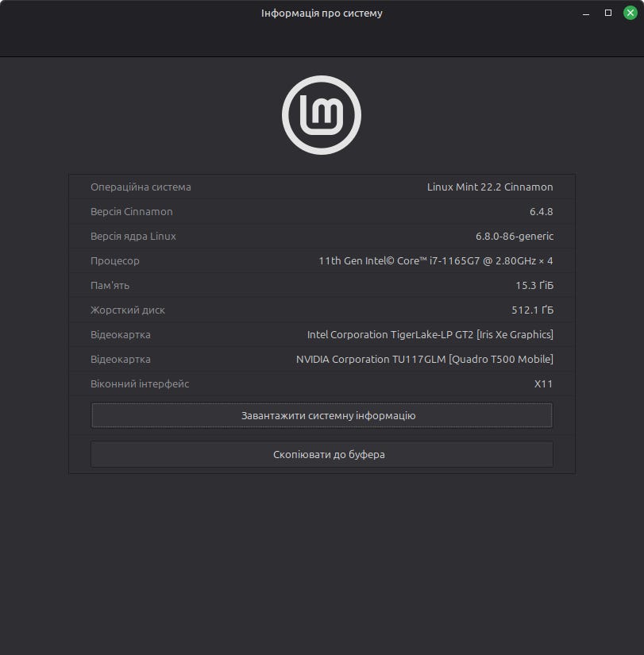Select the disk value '512.1 ГБ'

coord(532,310)
